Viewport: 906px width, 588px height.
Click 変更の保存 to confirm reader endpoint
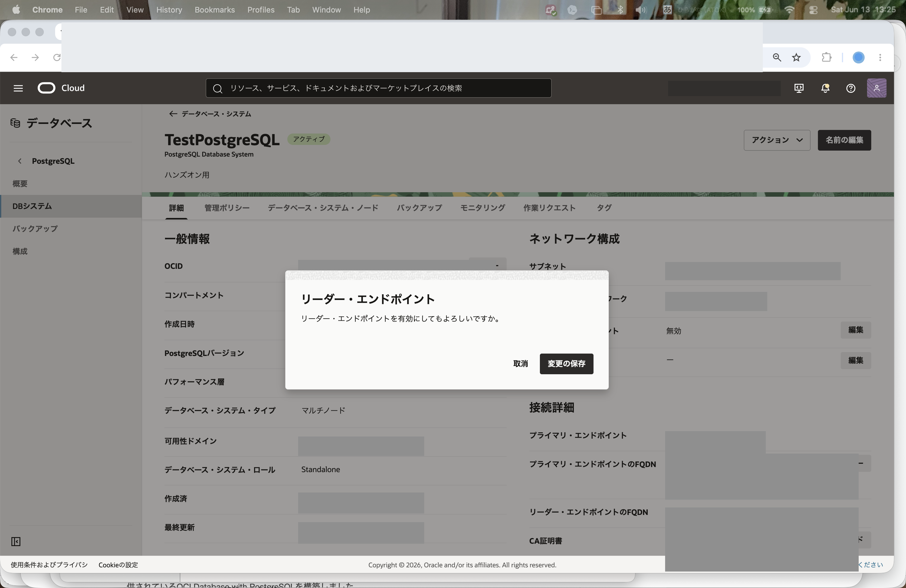pyautogui.click(x=566, y=363)
